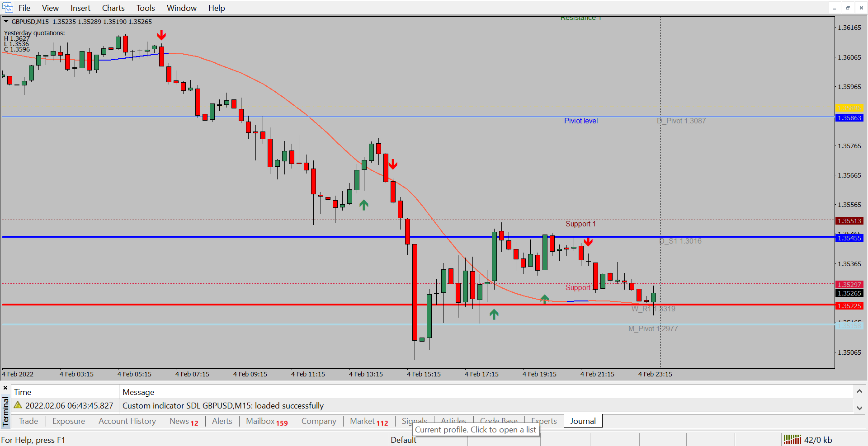Screen dimensions: 868x446
Task: Click the red arrow below the Support 1 label
Action: click(588, 242)
